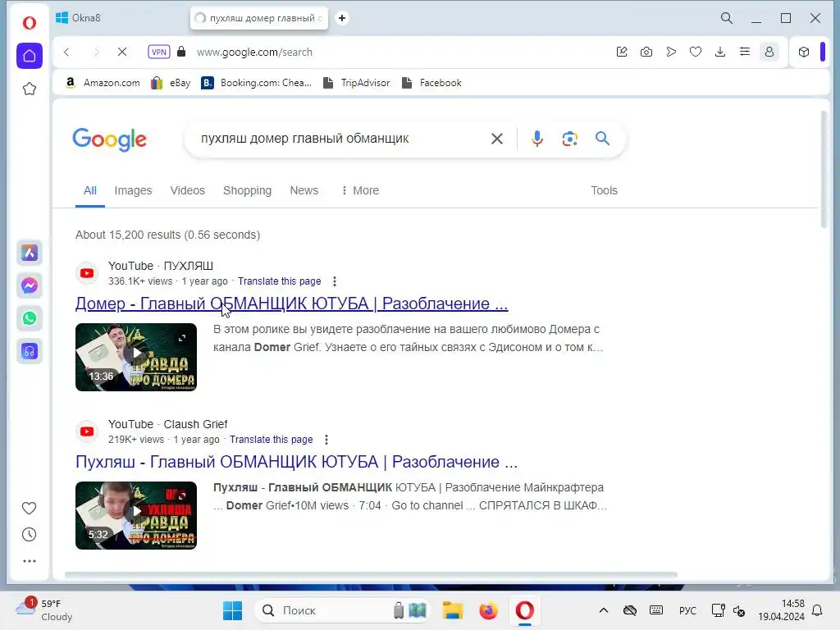The width and height of the screenshot is (840, 630).
Task: Launch Firefox from the taskbar
Action: point(488,610)
